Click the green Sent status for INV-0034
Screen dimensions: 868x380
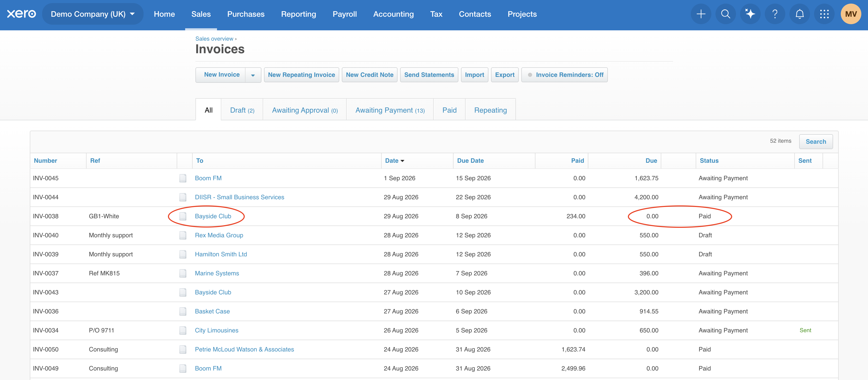point(805,330)
